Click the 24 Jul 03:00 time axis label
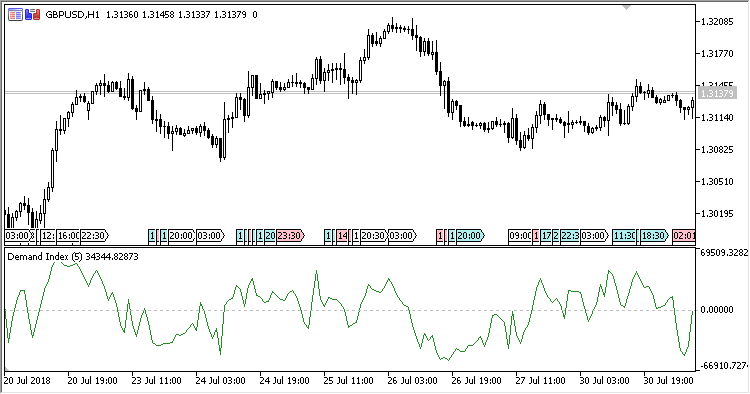The width and height of the screenshot is (750, 394). [221, 381]
